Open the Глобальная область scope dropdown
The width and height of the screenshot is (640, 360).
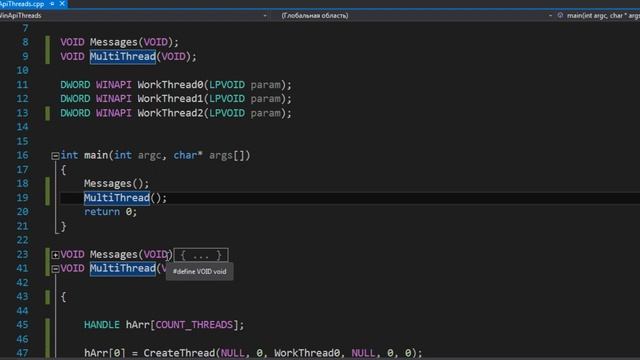(x=550, y=16)
